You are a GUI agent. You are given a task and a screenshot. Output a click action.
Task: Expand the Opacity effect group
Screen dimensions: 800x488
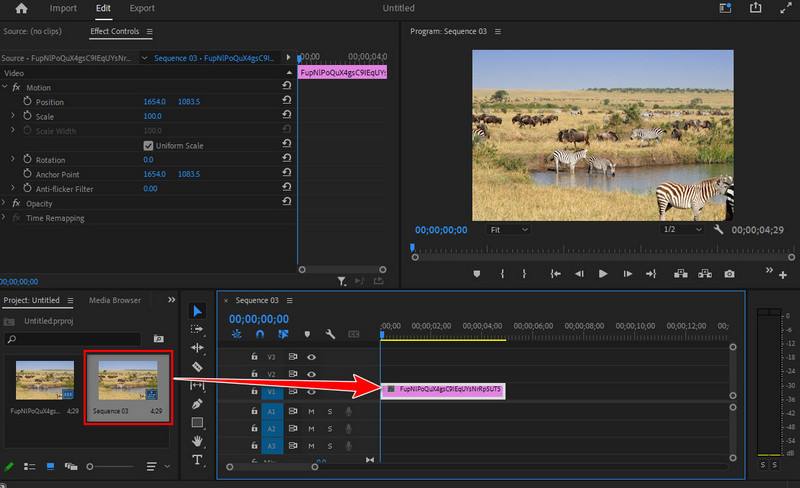pos(4,203)
